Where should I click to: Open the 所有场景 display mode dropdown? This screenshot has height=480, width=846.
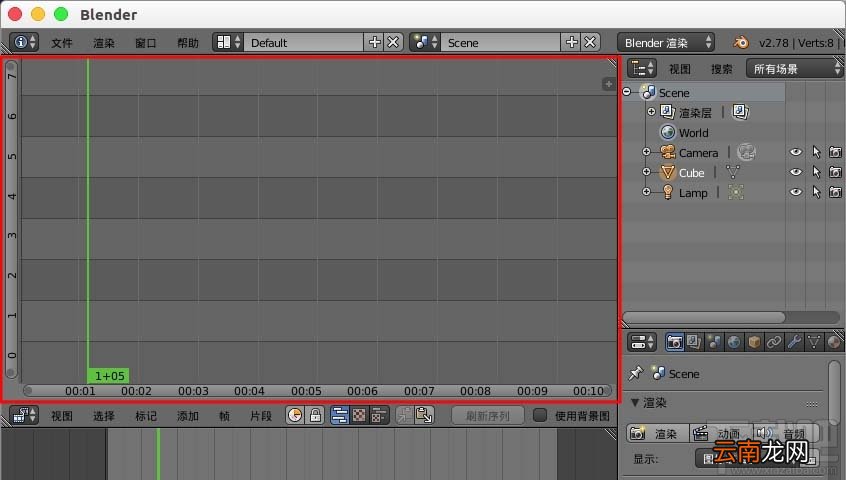pyautogui.click(x=794, y=68)
